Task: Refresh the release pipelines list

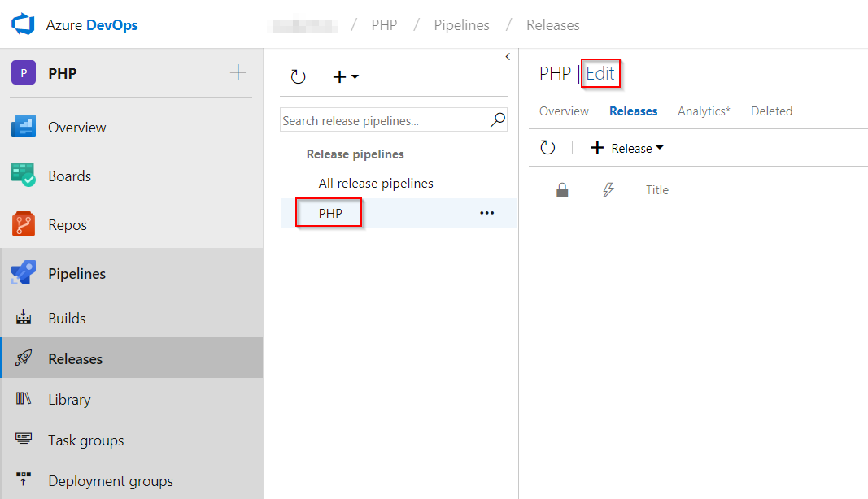Action: (298, 76)
